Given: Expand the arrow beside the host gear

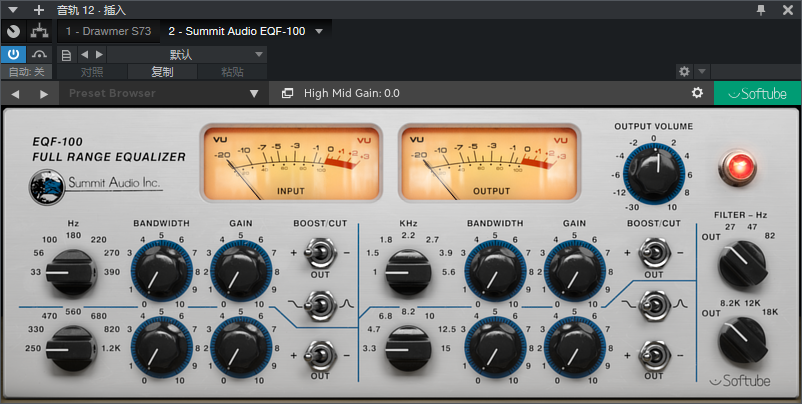Looking at the screenshot, I should point(702,72).
